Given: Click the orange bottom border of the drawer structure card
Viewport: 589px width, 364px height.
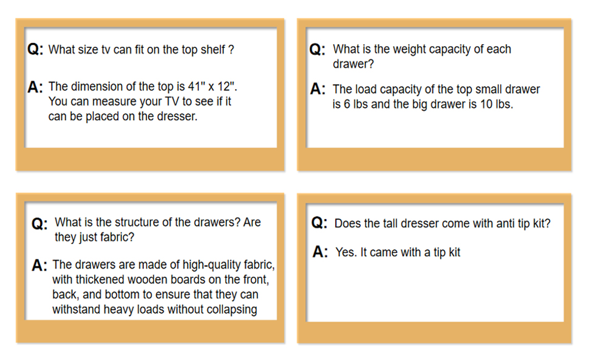Looking at the screenshot, I should pos(150,331).
